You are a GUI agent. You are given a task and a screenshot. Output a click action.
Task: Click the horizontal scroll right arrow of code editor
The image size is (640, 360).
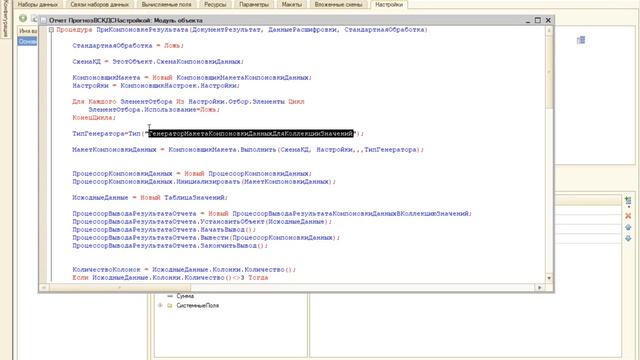pyautogui.click(x=540, y=288)
